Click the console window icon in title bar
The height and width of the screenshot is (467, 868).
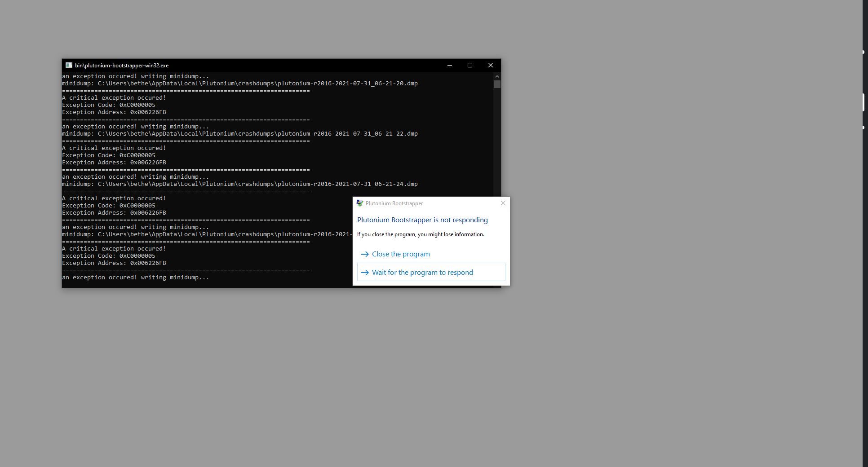(x=69, y=66)
